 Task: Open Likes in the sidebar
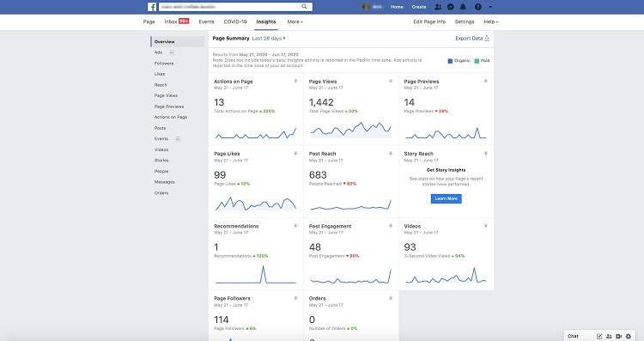(160, 74)
